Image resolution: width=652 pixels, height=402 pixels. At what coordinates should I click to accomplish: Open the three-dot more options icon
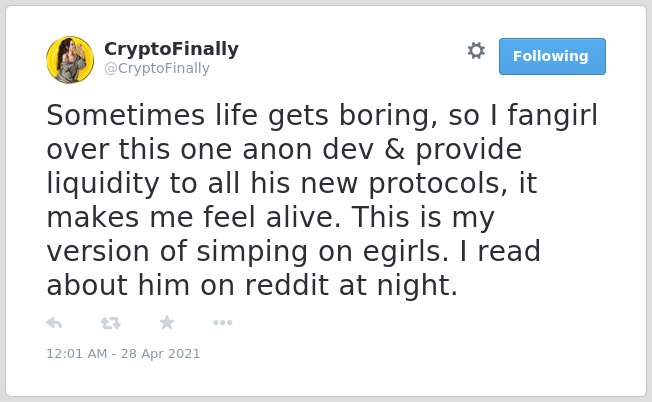pyautogui.click(x=222, y=323)
